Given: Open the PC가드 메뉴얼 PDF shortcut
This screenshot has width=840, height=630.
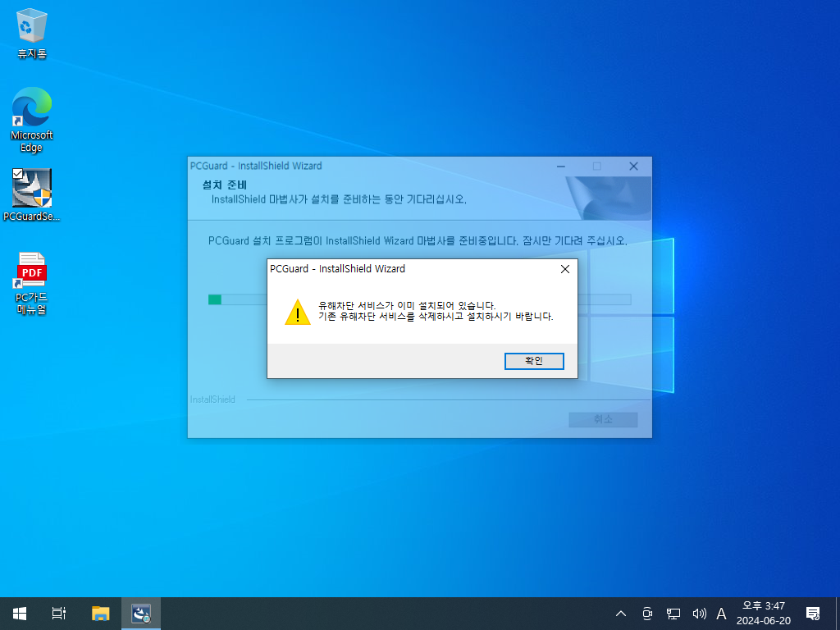Looking at the screenshot, I should coord(32,283).
